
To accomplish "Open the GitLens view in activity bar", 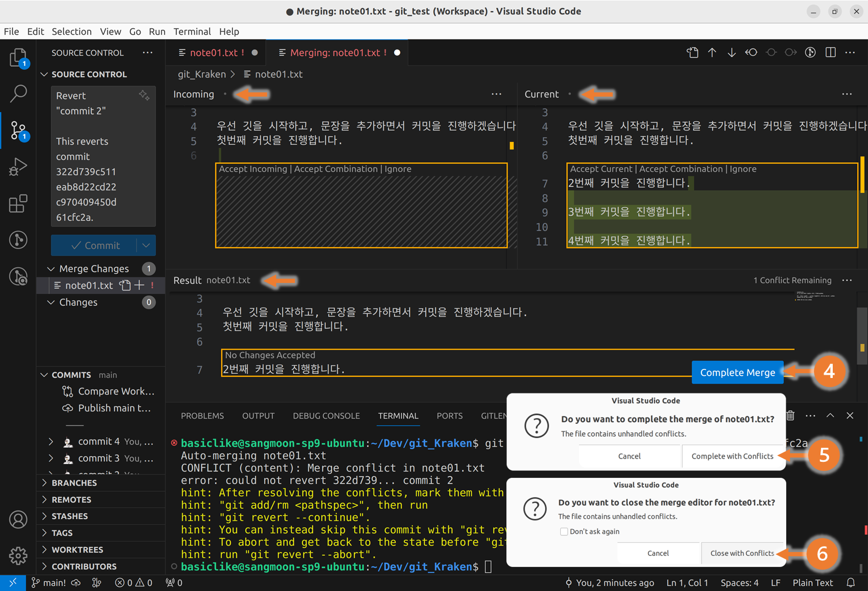I will tap(18, 240).
